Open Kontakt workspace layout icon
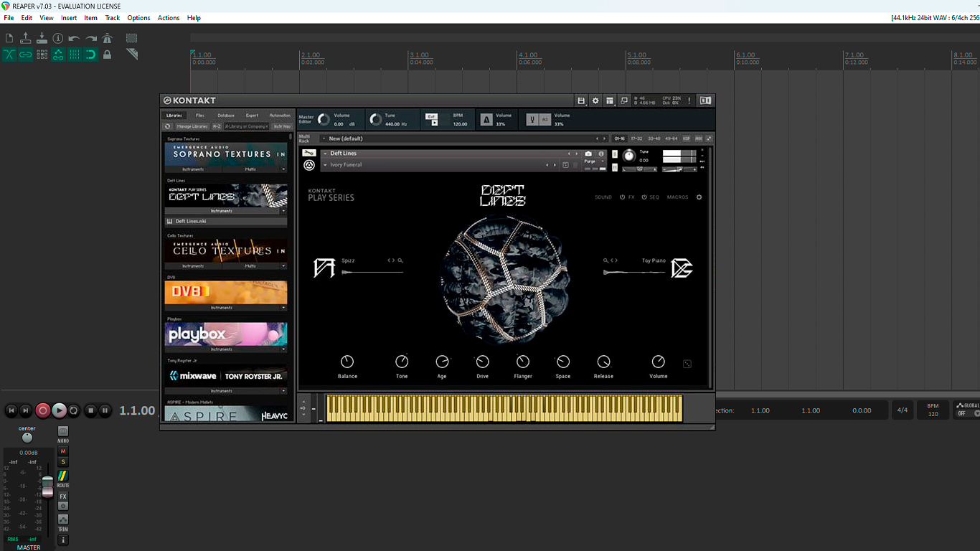This screenshot has height=551, width=980. 610,100
